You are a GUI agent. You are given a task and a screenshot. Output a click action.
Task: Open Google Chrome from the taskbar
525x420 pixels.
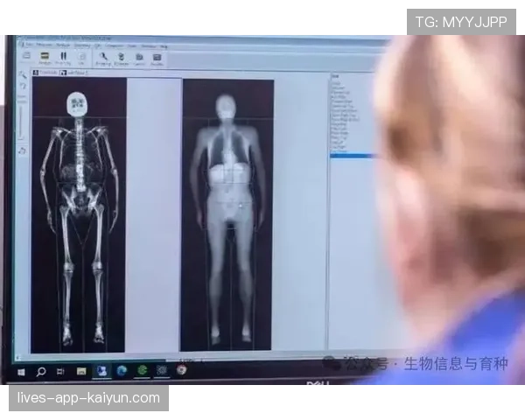point(181,370)
